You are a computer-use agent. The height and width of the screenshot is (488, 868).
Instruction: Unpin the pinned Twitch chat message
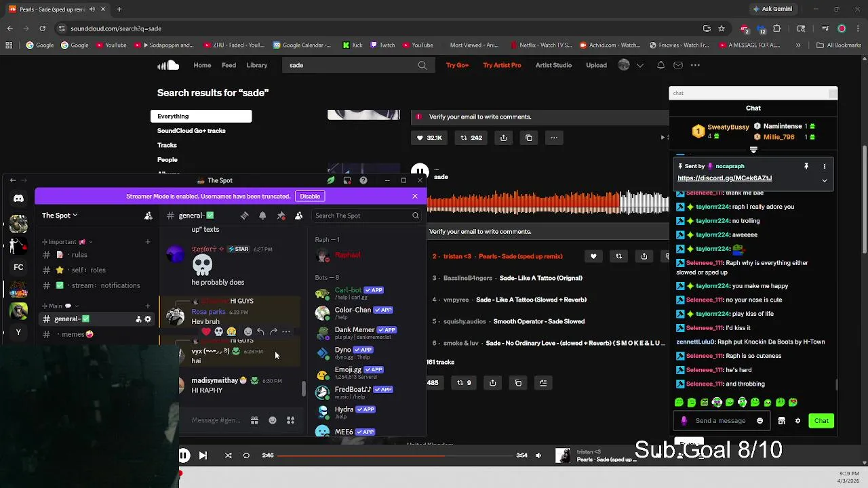point(806,166)
